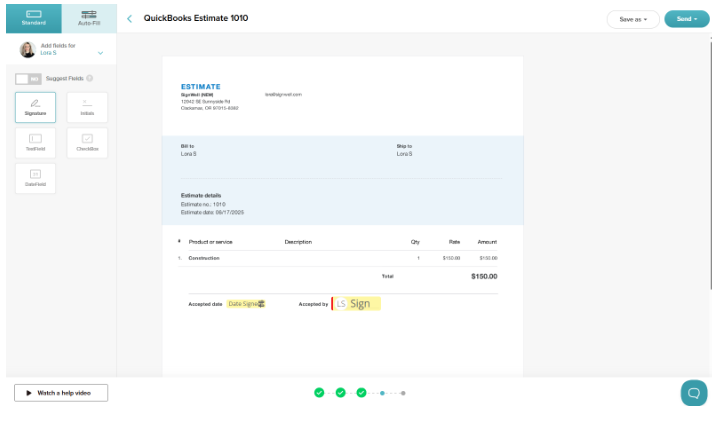Switch to the Standard tab
Viewport: 719px width, 425px height.
pyautogui.click(x=34, y=17)
